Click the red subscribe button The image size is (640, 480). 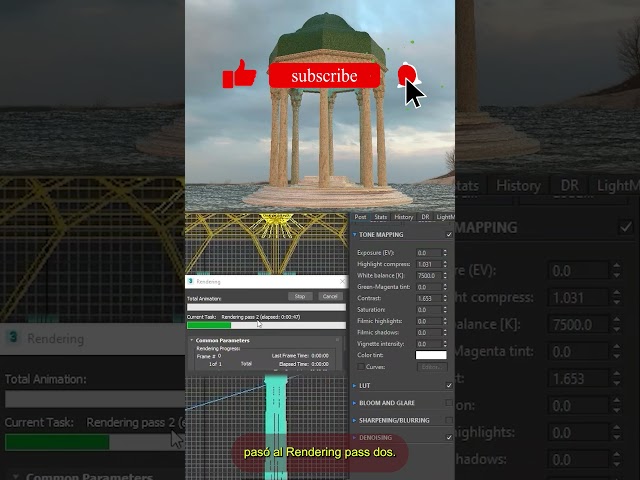324,76
